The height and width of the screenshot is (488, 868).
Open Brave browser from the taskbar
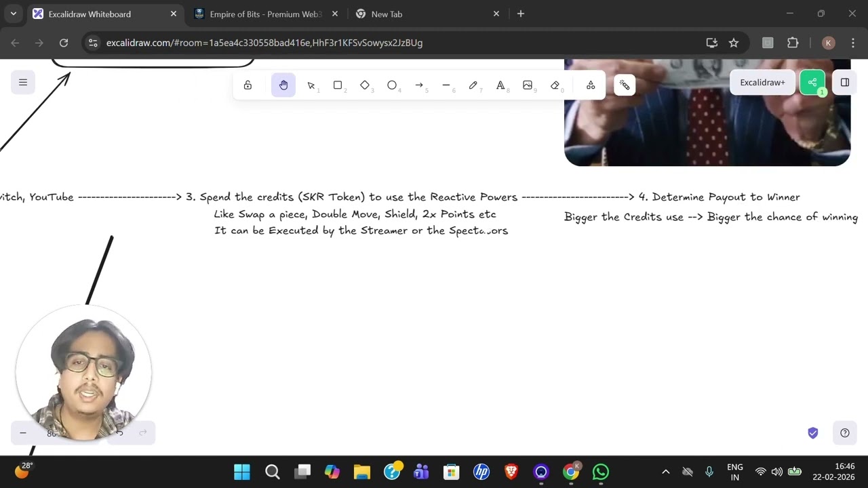511,472
